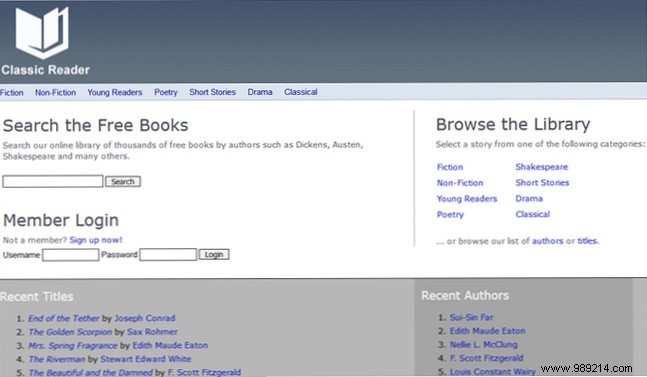Open Sax Rohmer author link
Screen dimensions: 647x377
click(152, 332)
